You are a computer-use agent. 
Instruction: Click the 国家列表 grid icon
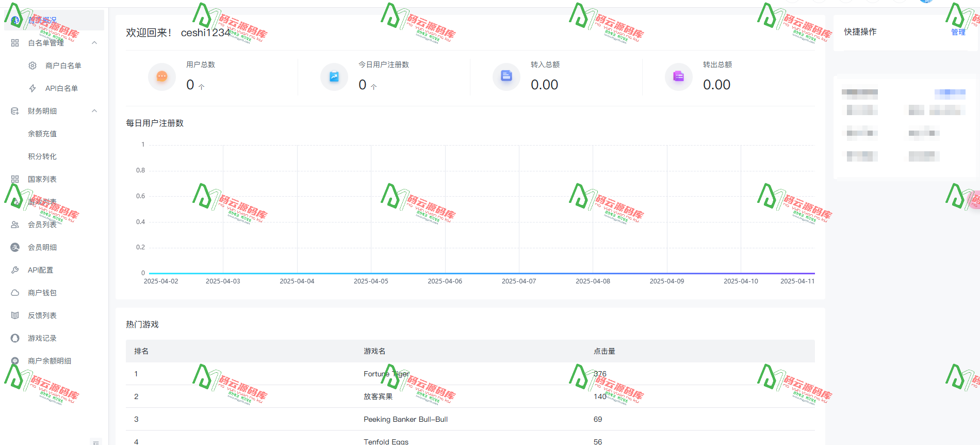pos(15,179)
